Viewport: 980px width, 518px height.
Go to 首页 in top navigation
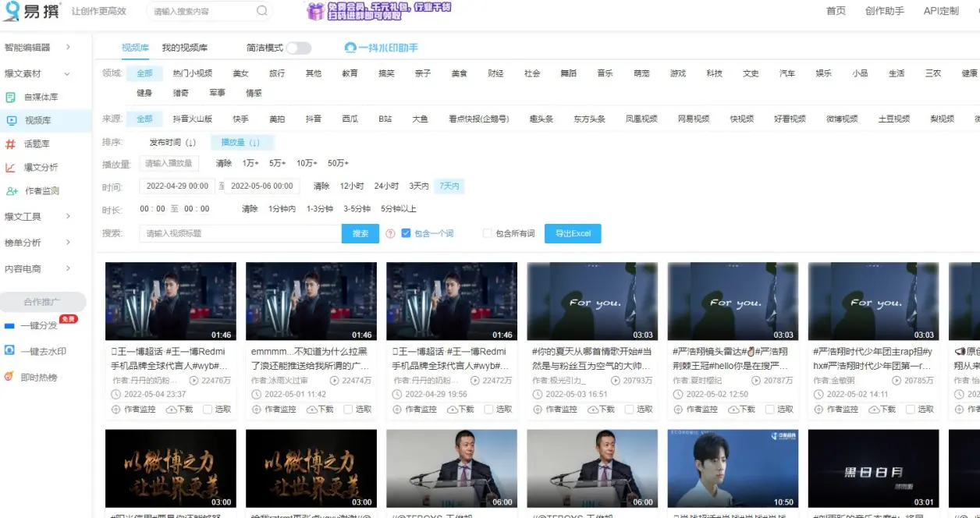pyautogui.click(x=836, y=11)
